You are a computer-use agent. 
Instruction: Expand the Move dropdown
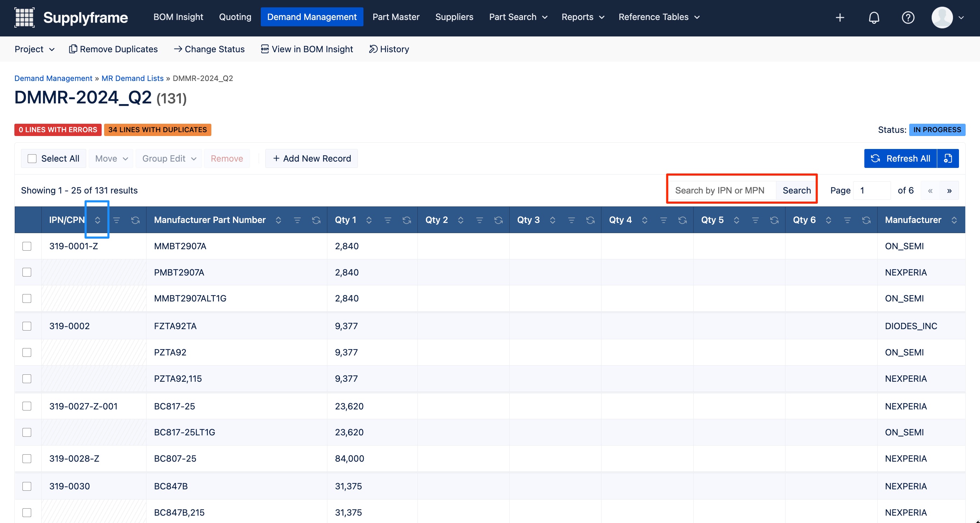point(111,158)
